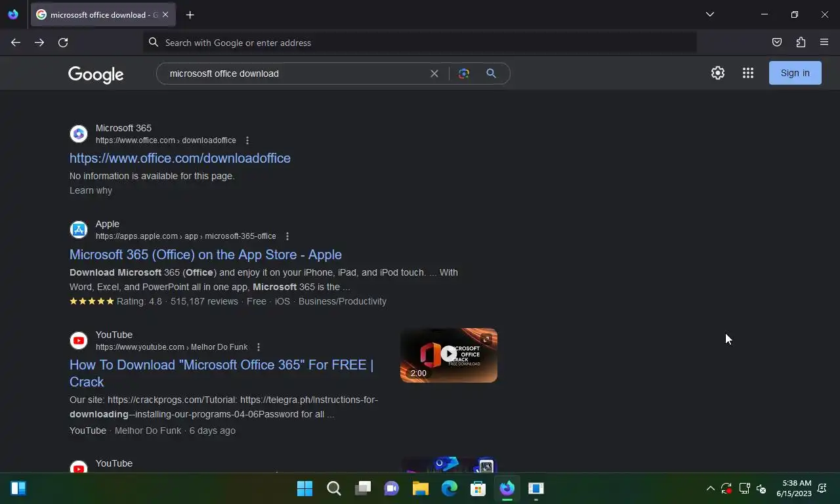The image size is (840, 504).
Task: Click the Apple App Store favicon
Action: click(x=79, y=230)
